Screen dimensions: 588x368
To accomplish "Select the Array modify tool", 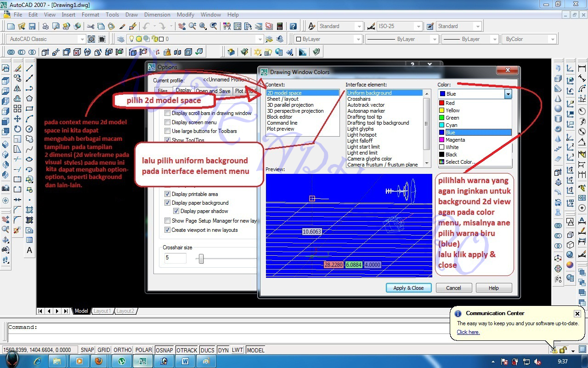I will click(x=17, y=109).
